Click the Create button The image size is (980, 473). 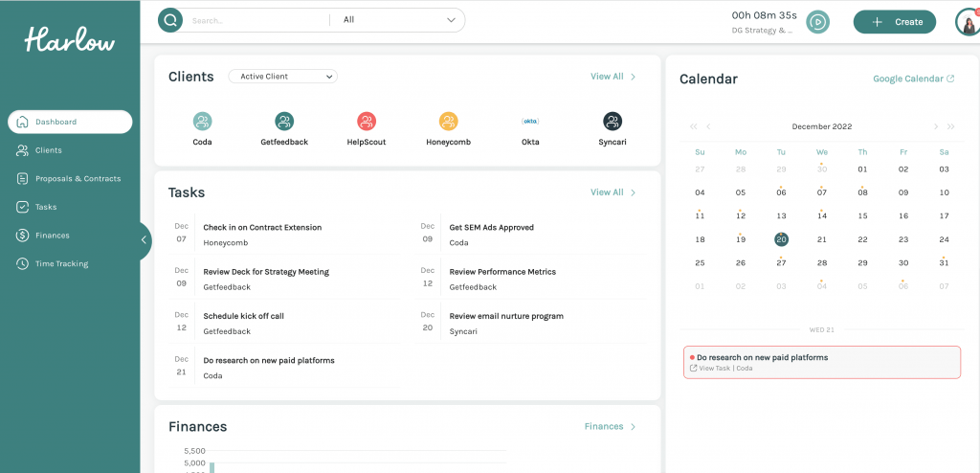(x=894, y=22)
